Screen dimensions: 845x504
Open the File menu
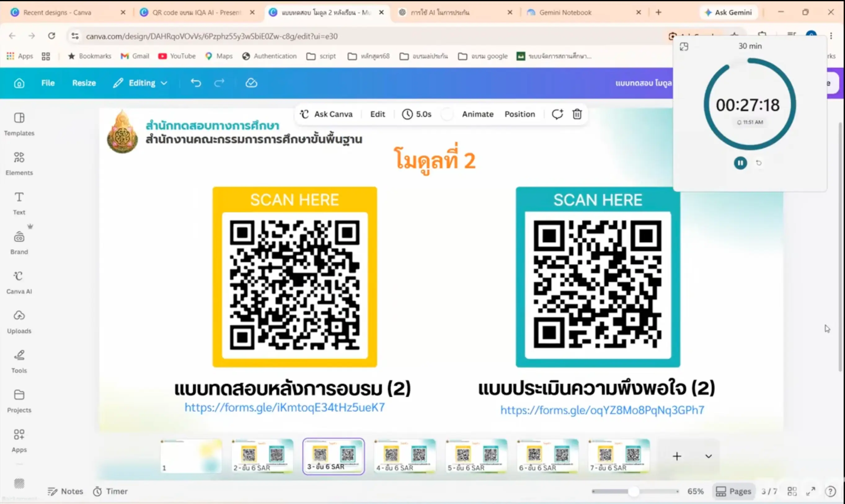click(48, 83)
